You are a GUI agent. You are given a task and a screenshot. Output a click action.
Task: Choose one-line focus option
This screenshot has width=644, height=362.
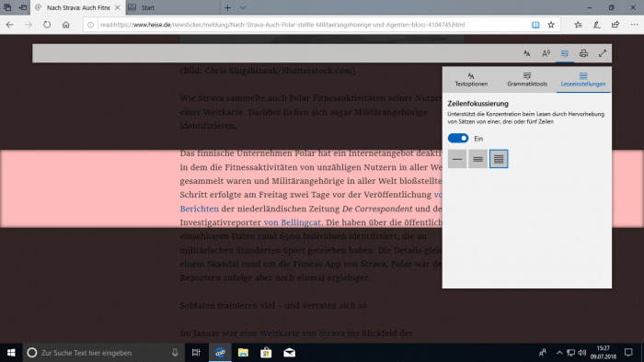pos(457,159)
